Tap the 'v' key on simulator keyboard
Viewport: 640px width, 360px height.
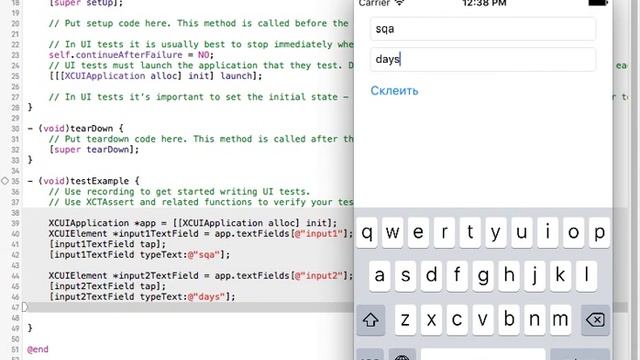[x=483, y=320]
